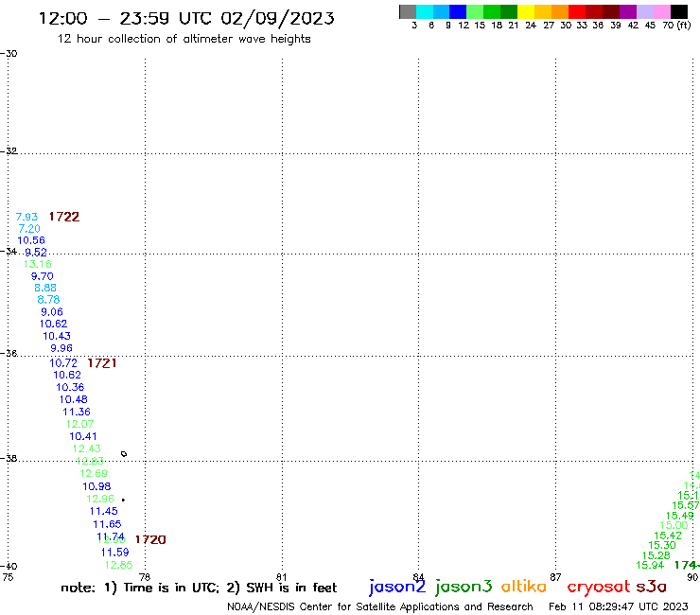Click the 10.56 wave height value

(x=31, y=240)
